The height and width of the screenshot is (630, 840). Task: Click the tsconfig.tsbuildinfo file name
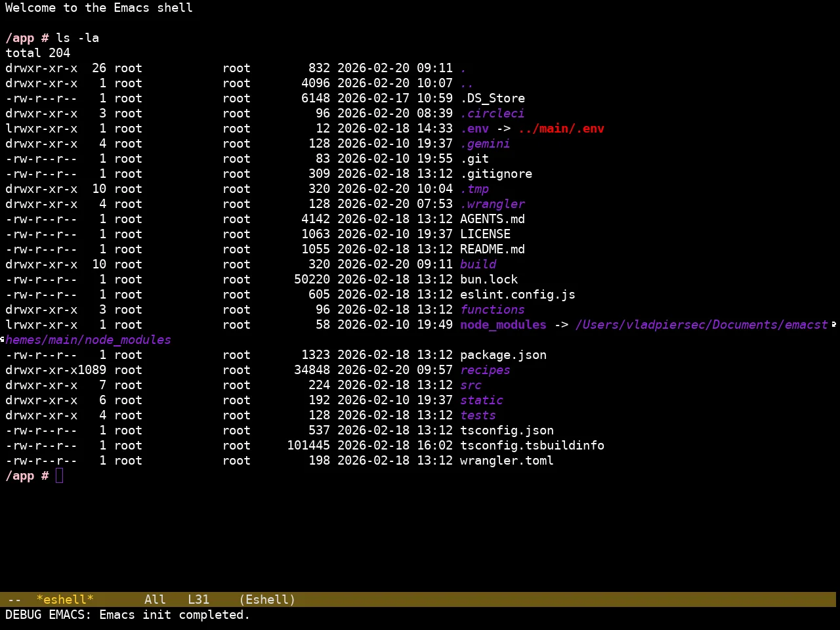[x=532, y=446]
